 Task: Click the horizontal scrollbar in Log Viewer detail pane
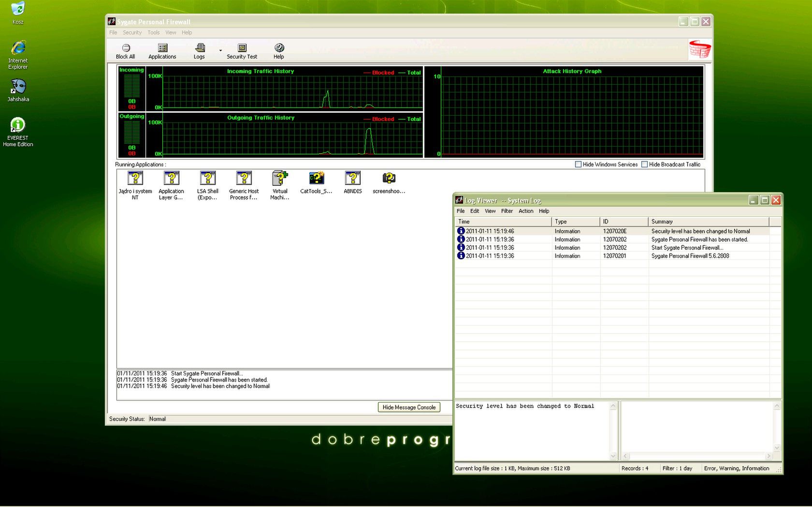tap(696, 456)
